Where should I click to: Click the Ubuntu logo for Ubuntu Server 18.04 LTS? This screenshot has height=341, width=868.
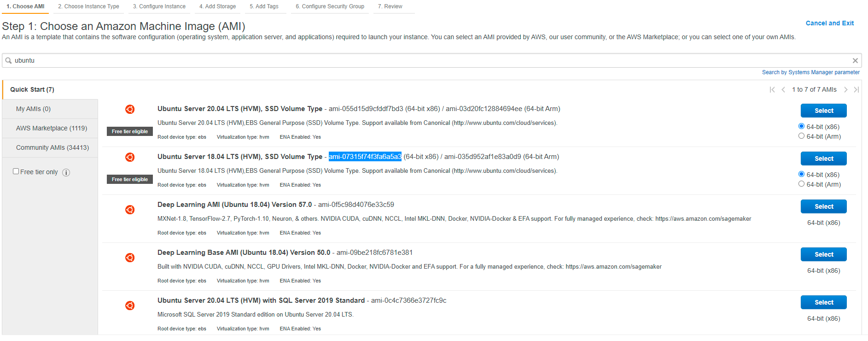coord(130,157)
